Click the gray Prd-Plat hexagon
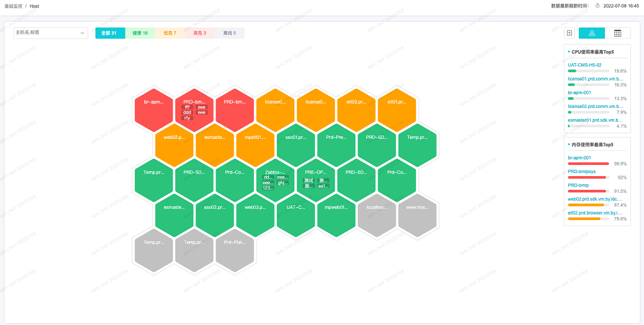644x325 pixels. pos(235,250)
